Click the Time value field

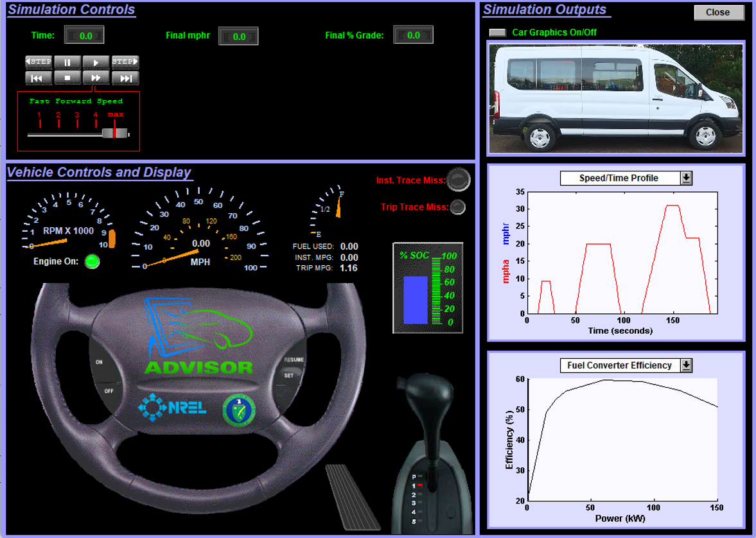coord(85,36)
